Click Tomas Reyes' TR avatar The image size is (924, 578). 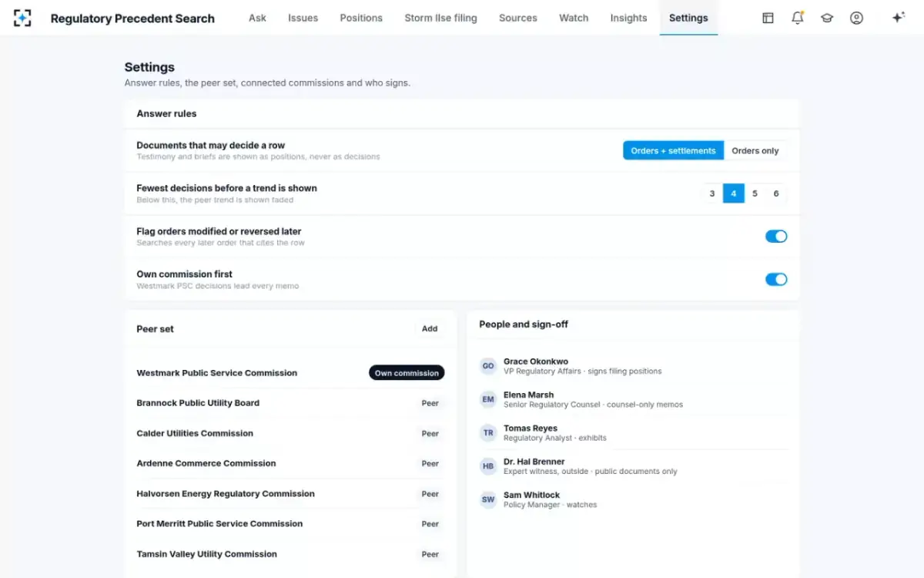tap(488, 433)
